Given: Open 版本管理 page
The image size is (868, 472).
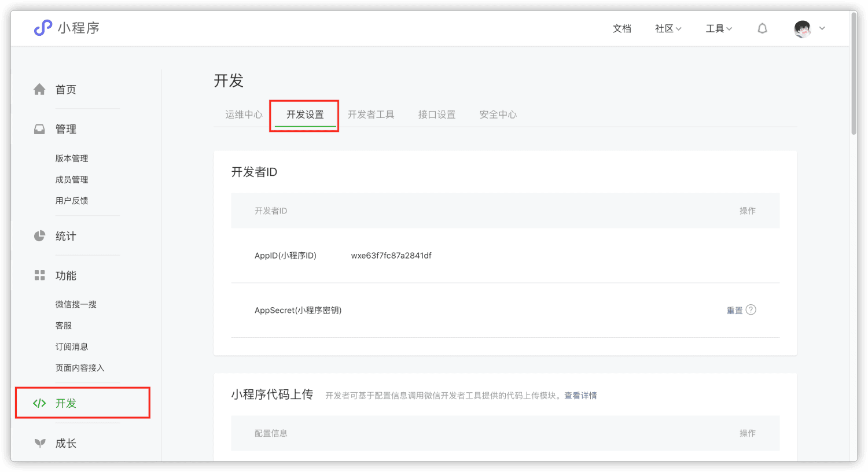Looking at the screenshot, I should [x=72, y=158].
